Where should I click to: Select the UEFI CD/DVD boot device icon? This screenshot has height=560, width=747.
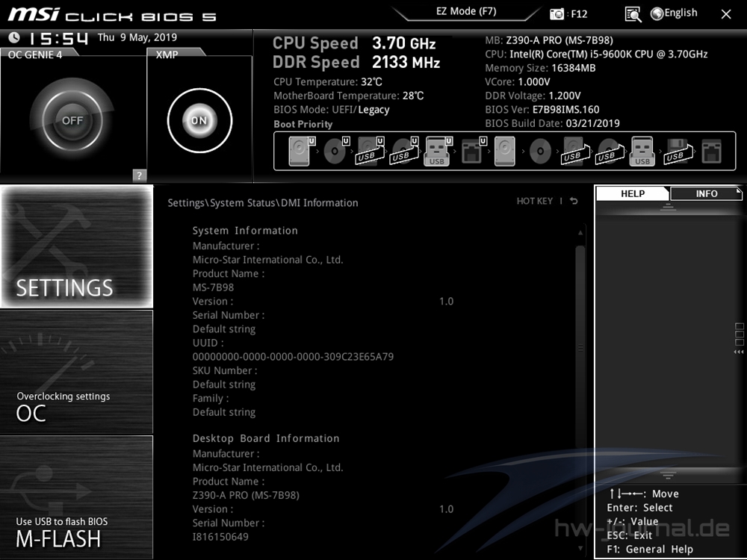[336, 151]
